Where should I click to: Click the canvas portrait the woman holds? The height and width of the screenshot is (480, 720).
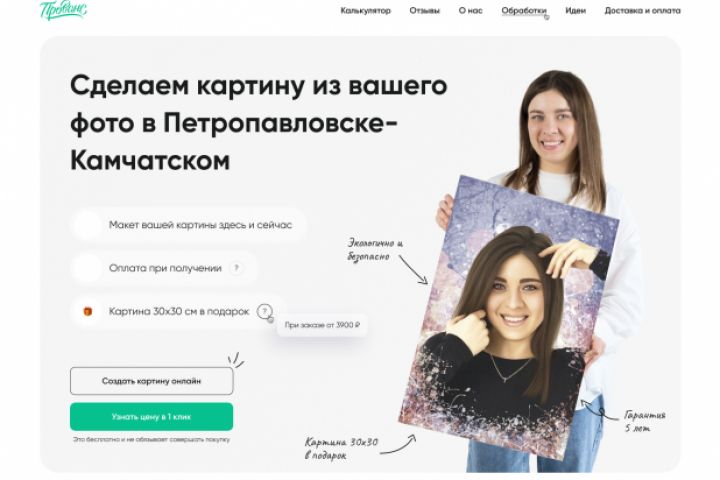pos(508,317)
